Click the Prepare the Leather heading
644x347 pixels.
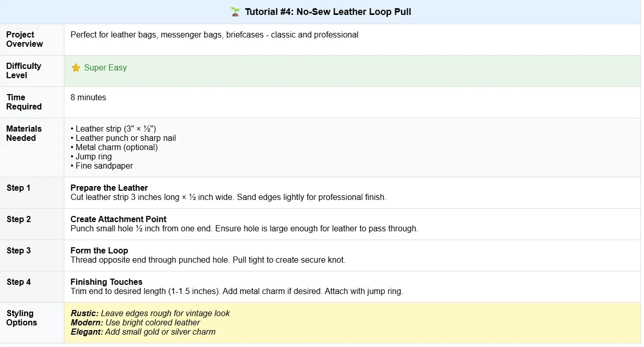109,188
